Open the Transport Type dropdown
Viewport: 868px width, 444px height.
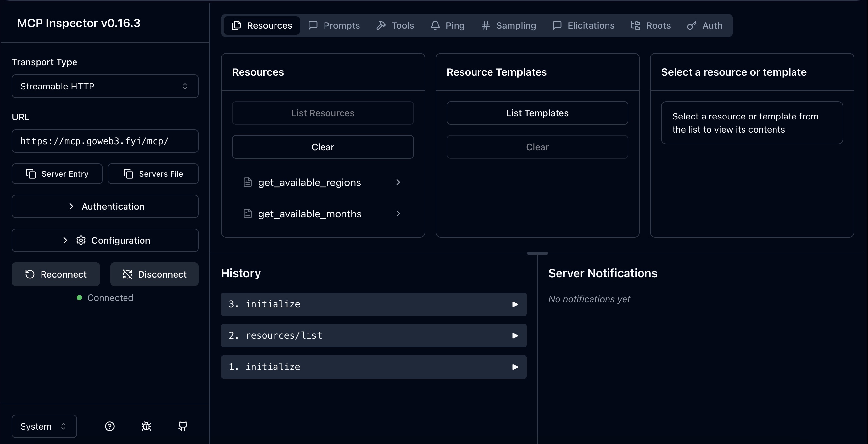click(x=105, y=86)
